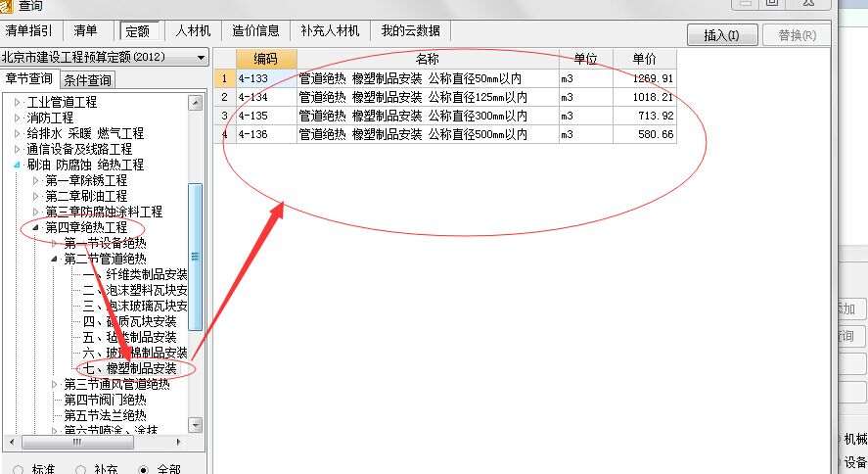The image size is (868, 474).
Task: Select code cell 4-136
Action: pos(266,134)
